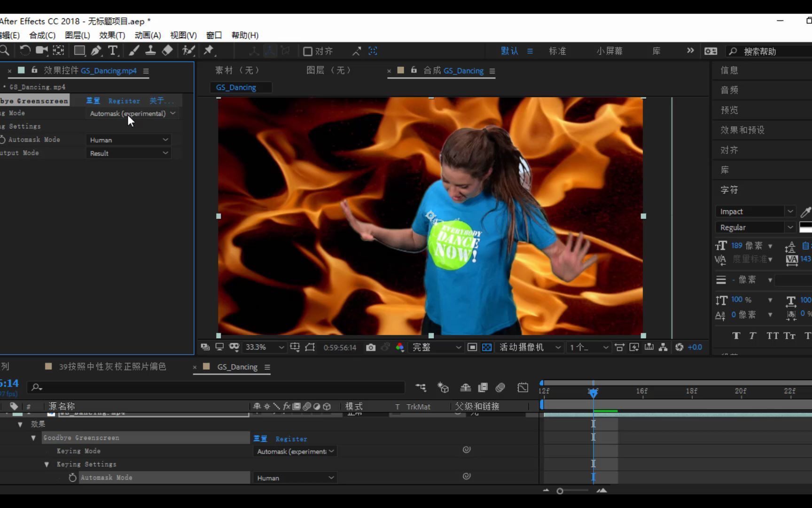Select the Eraser tool
812x508 pixels.
[167, 50]
